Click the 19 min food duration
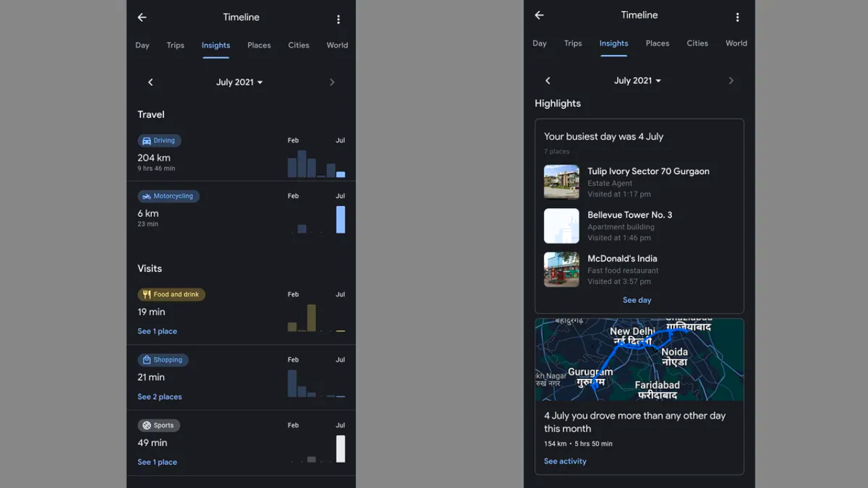 (151, 312)
